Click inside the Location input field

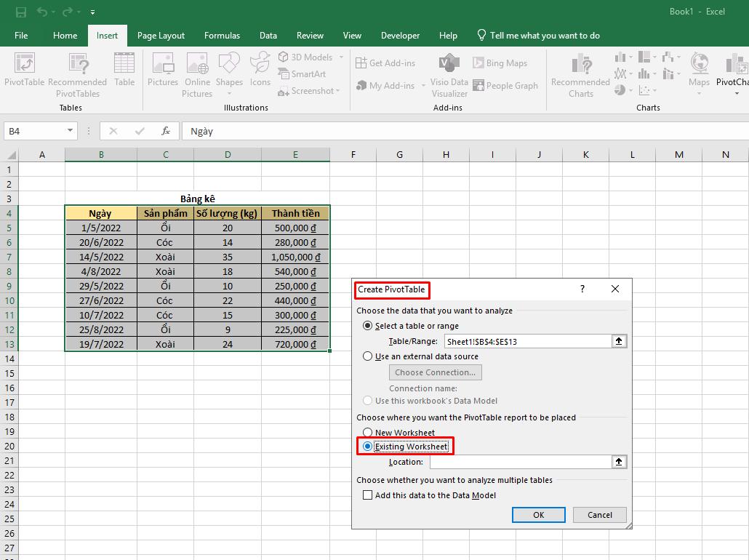520,461
